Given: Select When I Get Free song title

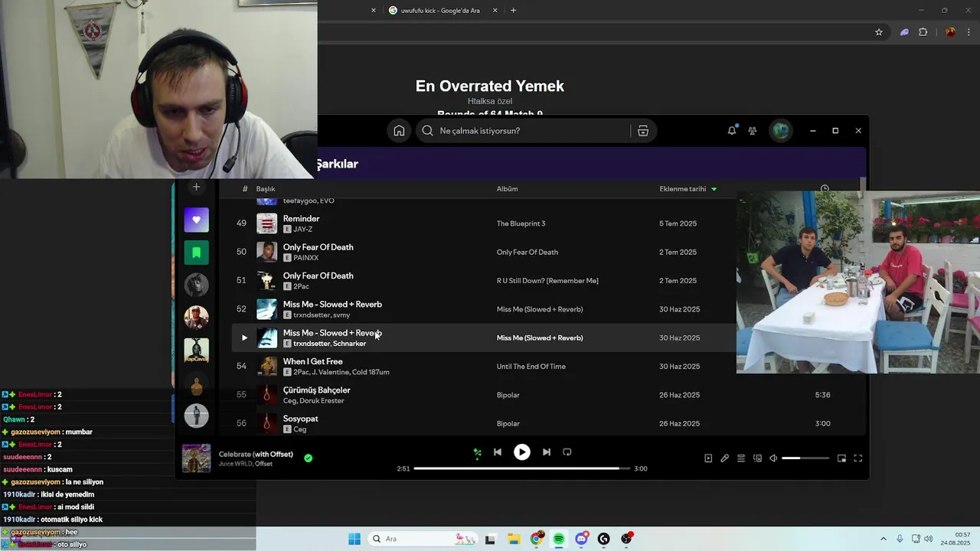Looking at the screenshot, I should pos(313,361).
